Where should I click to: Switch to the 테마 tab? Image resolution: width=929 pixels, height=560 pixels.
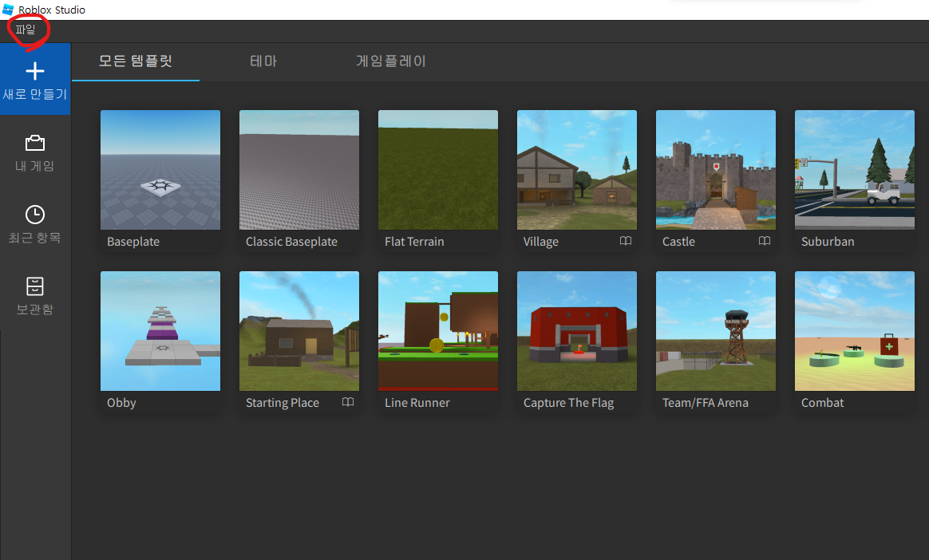(263, 61)
